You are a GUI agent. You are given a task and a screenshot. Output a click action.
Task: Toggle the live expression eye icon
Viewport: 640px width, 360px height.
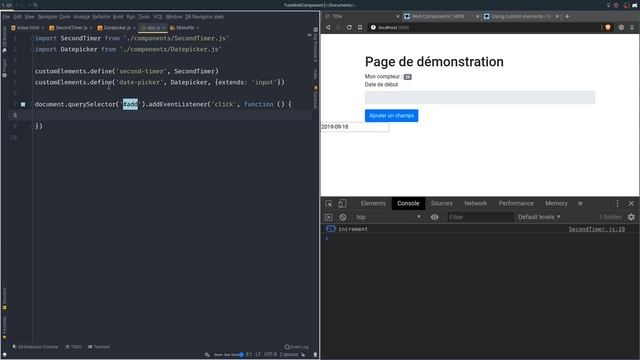[x=435, y=217]
